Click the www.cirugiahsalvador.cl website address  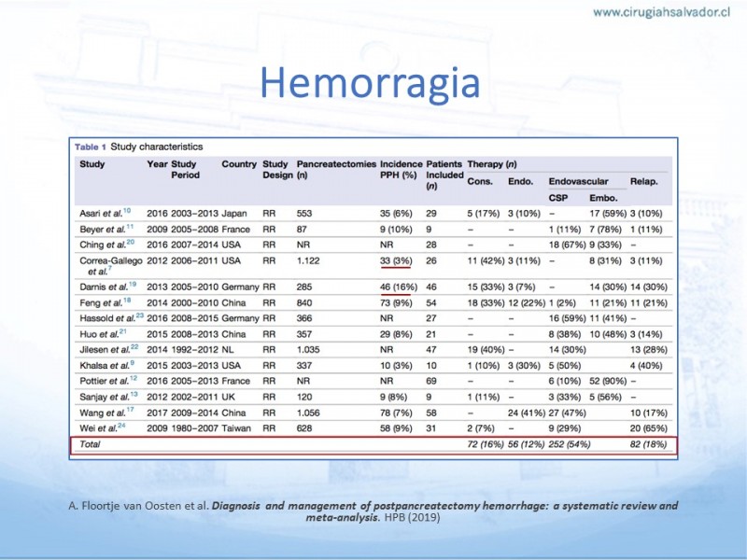pos(661,12)
